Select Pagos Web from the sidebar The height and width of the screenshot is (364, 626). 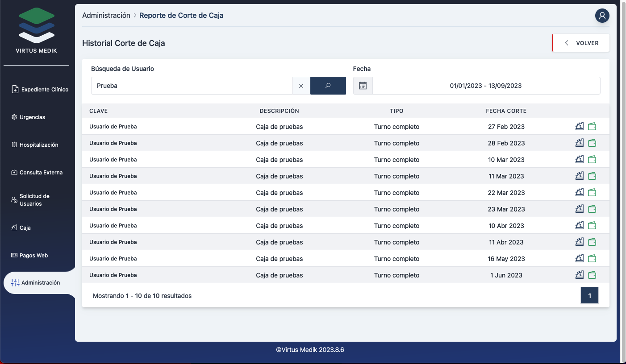(33, 256)
